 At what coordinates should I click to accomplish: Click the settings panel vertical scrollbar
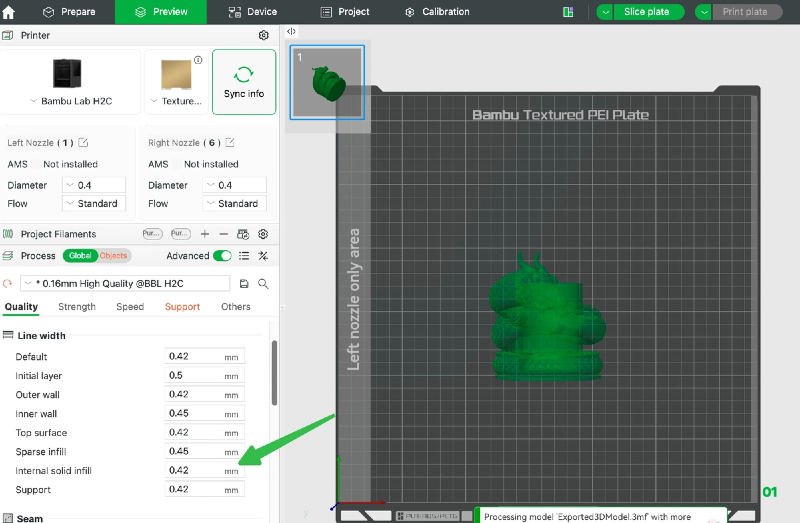click(274, 372)
